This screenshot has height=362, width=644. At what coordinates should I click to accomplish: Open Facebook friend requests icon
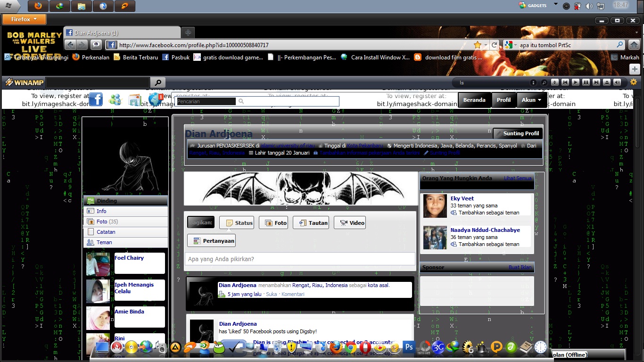(x=115, y=99)
